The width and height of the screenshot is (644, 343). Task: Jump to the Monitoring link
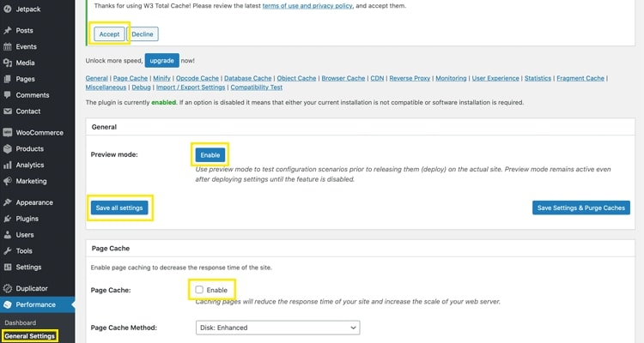point(451,78)
